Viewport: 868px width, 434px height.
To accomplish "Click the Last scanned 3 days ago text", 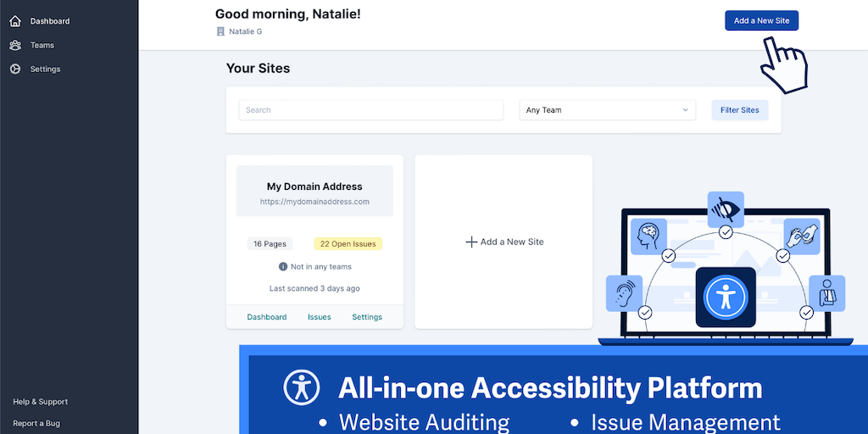I will 314,288.
